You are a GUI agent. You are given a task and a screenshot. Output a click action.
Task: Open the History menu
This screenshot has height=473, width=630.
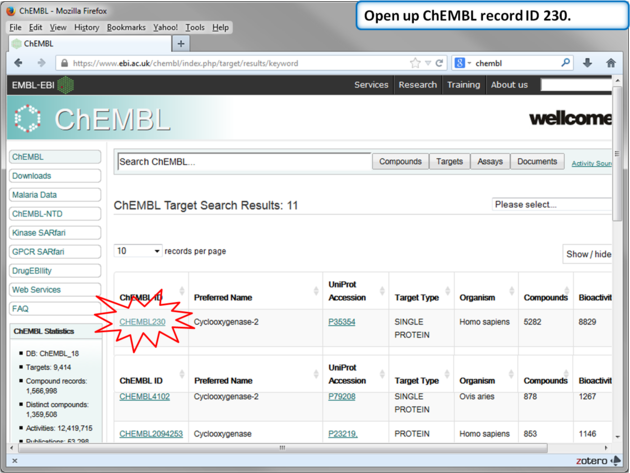86,28
